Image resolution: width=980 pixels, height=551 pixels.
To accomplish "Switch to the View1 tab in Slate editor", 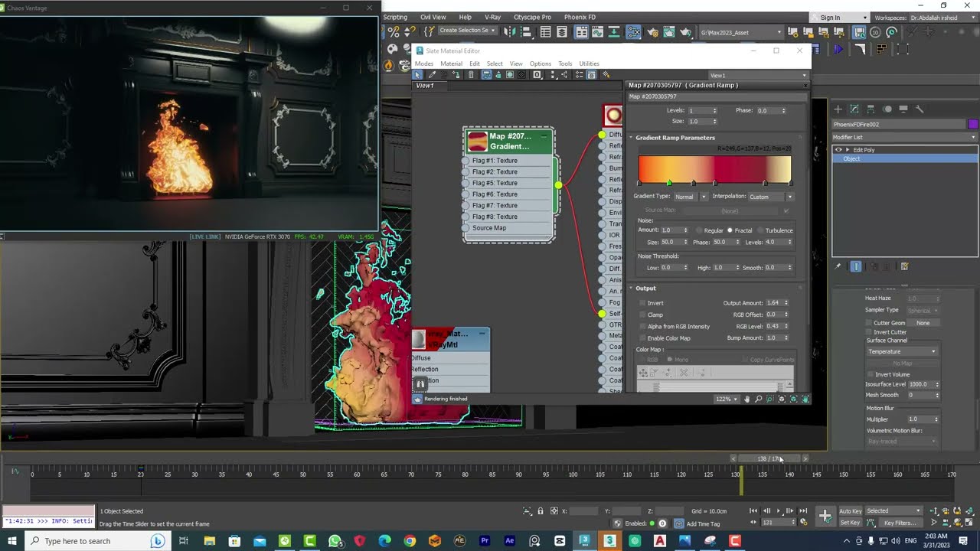I will click(425, 86).
